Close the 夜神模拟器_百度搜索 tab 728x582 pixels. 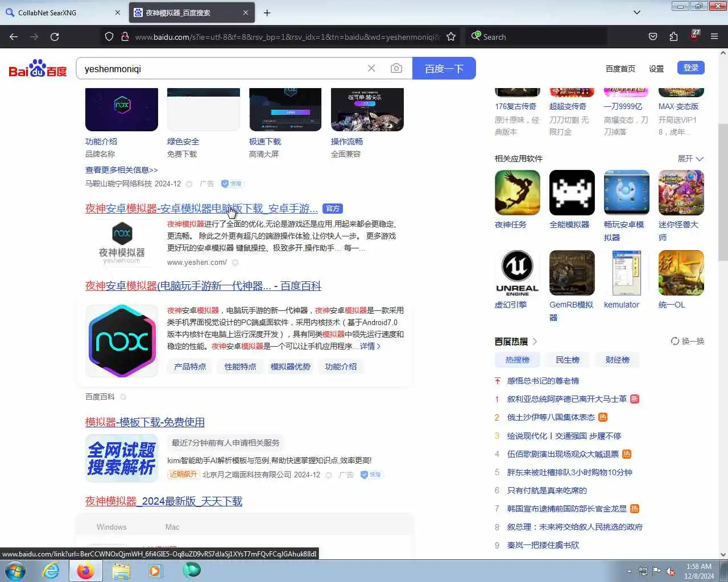tap(245, 13)
